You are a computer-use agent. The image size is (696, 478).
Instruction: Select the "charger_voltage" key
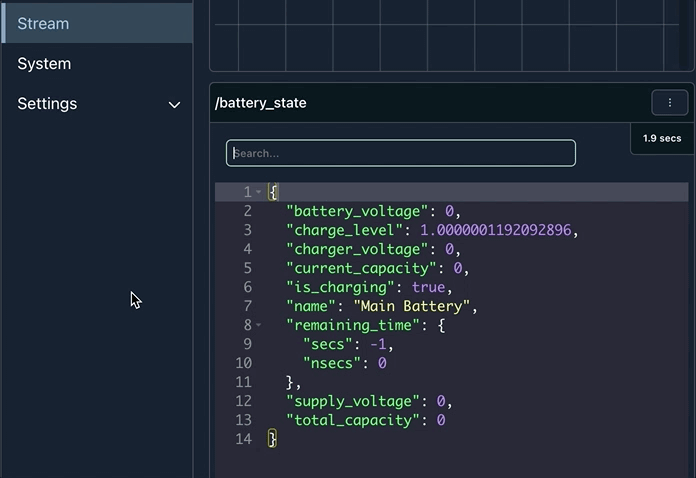[357, 249]
